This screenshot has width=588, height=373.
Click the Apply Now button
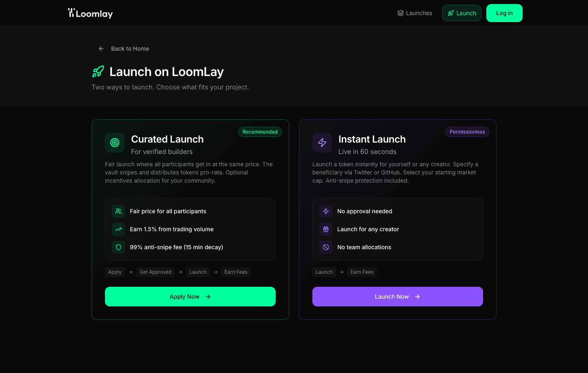190,297
